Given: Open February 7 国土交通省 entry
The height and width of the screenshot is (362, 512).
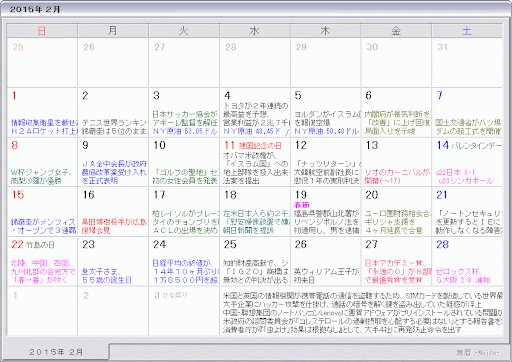Looking at the screenshot, I should coord(468,127).
